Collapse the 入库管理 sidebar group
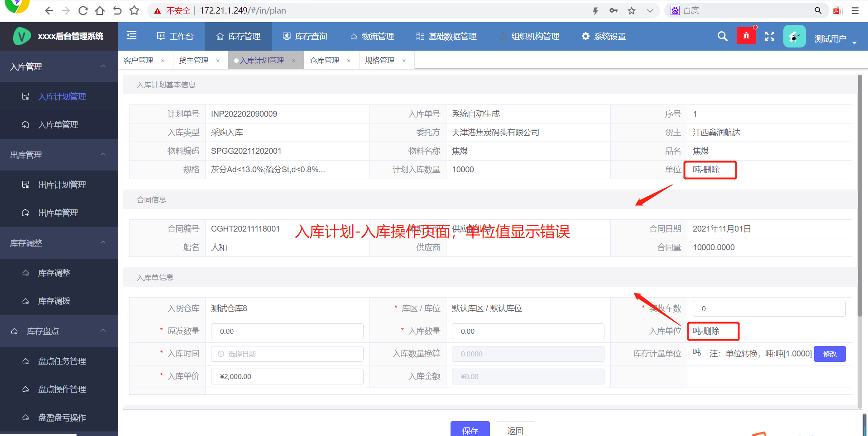The width and height of the screenshot is (868, 436). point(59,66)
